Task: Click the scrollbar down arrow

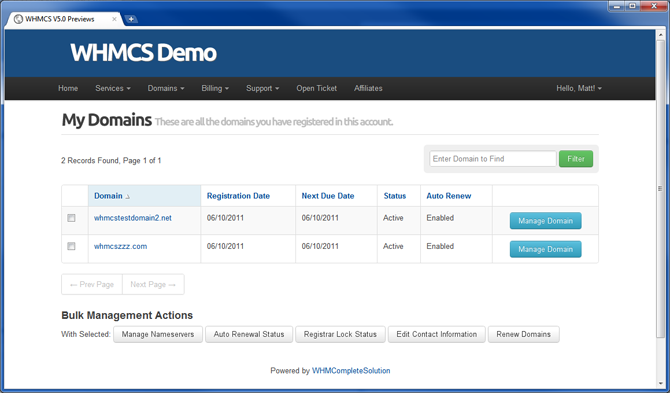Action: [x=660, y=383]
